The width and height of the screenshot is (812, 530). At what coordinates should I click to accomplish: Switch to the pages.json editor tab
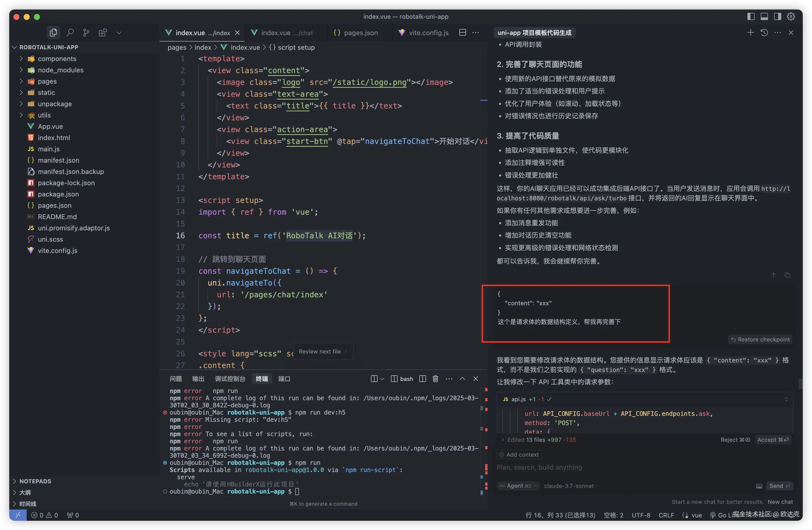(x=361, y=33)
